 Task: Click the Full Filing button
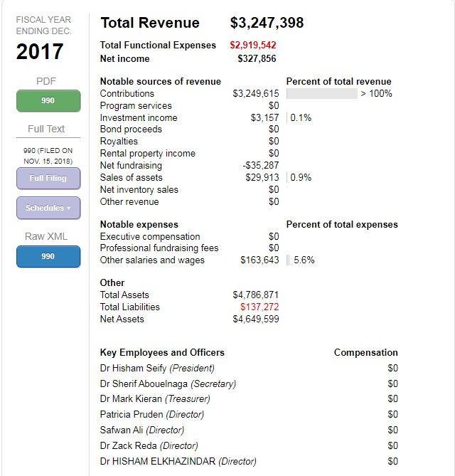click(x=48, y=179)
